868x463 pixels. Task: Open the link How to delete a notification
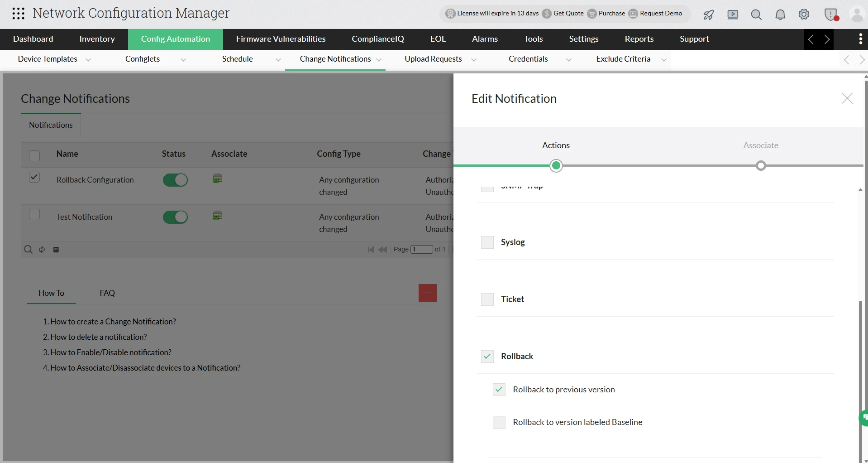99,337
